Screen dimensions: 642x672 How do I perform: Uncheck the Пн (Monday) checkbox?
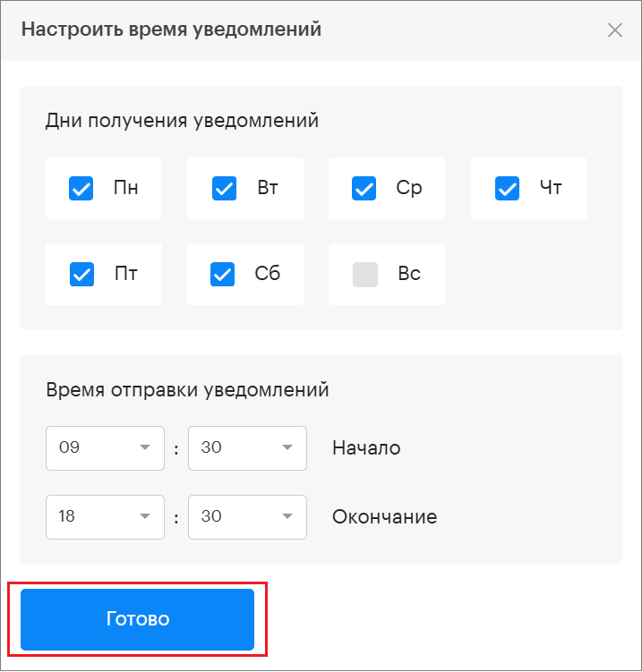81,189
